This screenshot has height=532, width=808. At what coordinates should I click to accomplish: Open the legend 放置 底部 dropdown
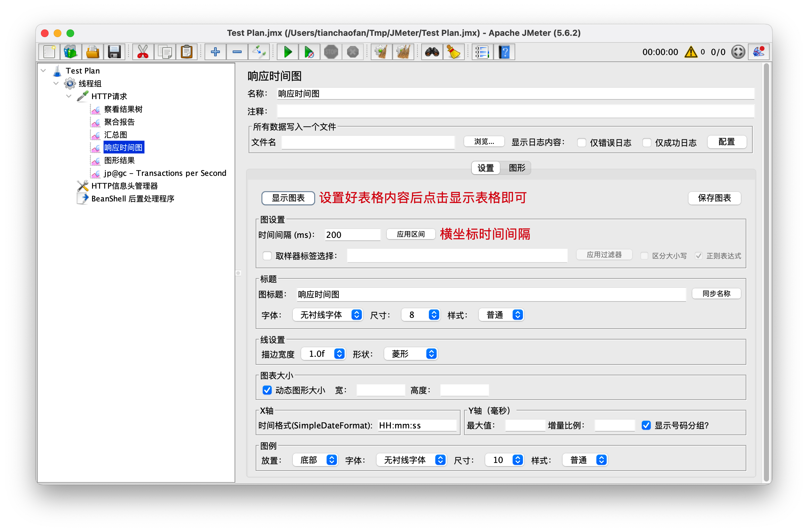(x=315, y=460)
